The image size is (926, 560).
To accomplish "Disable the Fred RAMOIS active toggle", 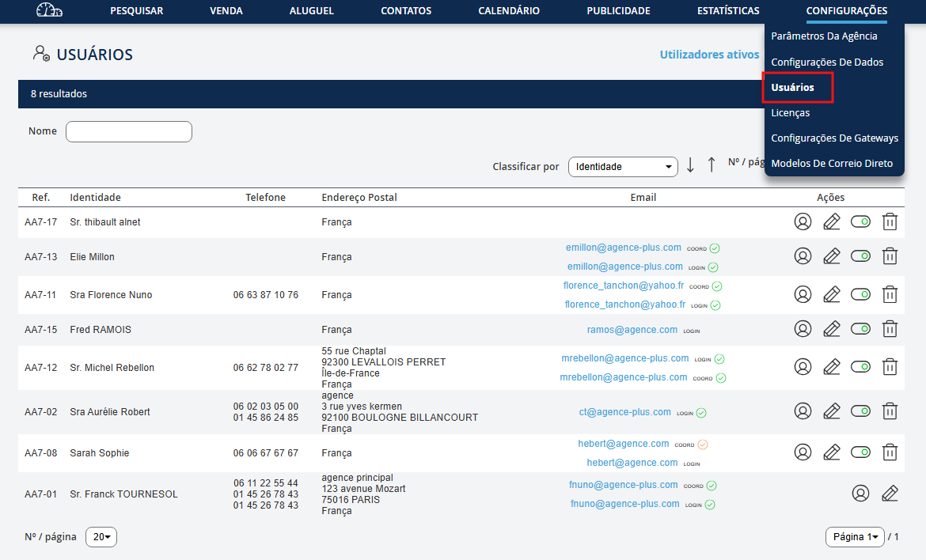I will 860,329.
